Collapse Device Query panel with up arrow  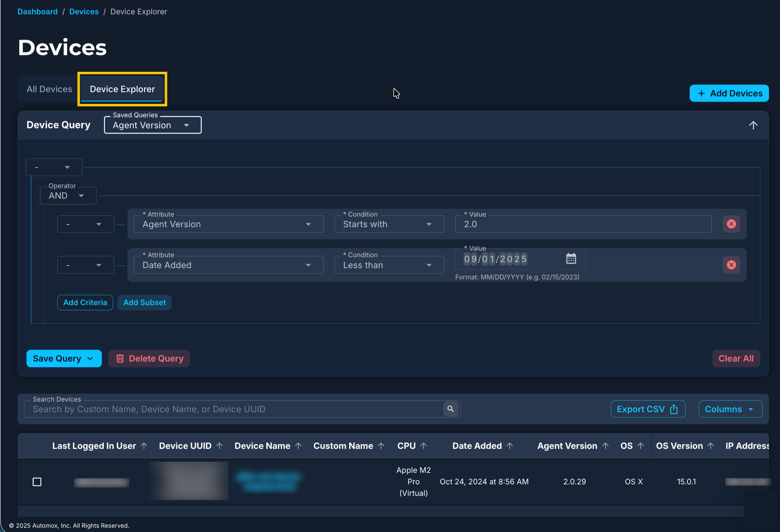(x=753, y=125)
